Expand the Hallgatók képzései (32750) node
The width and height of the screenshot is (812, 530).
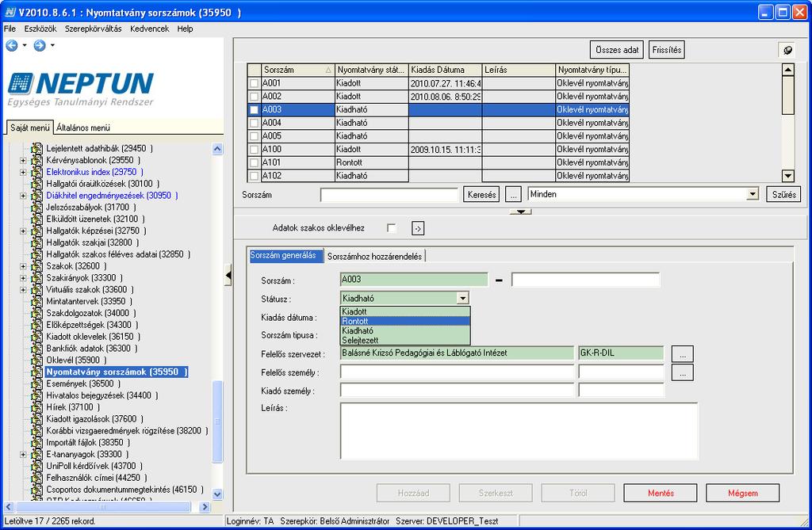23,231
